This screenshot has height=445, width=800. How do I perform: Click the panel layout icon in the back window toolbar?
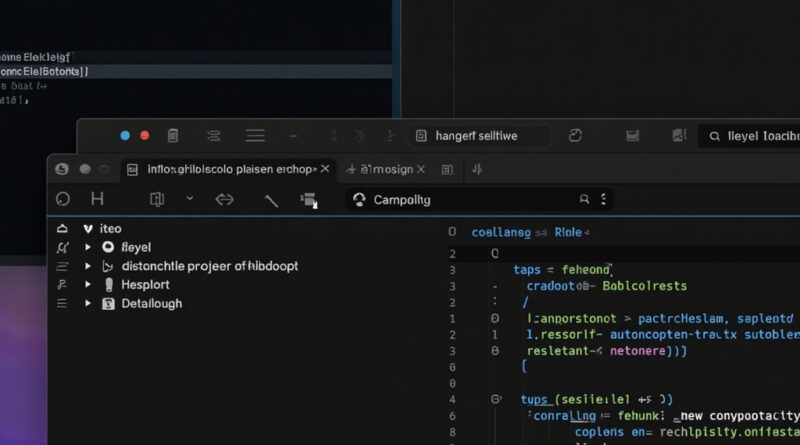[633, 136]
